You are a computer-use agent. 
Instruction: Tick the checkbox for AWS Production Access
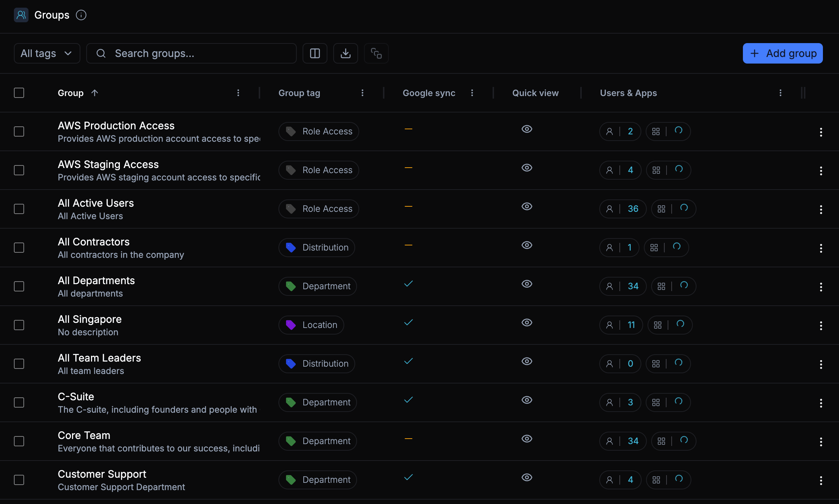point(19,131)
